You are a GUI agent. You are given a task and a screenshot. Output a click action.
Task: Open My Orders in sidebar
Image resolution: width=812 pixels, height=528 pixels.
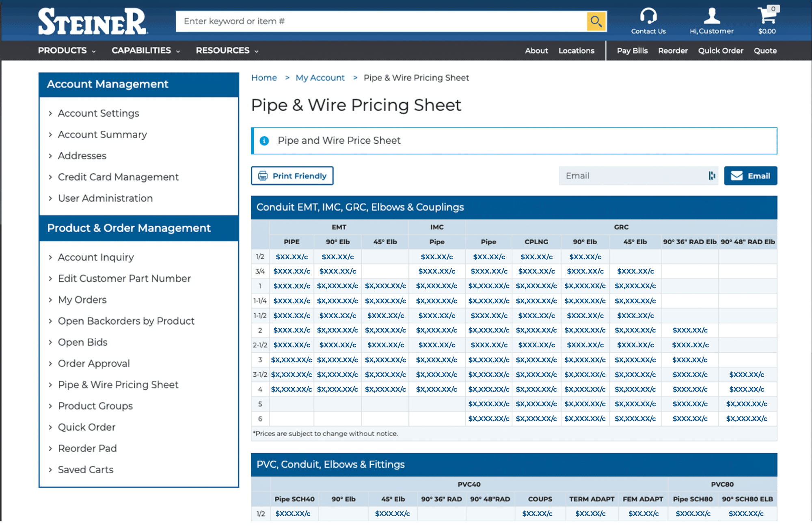click(82, 300)
